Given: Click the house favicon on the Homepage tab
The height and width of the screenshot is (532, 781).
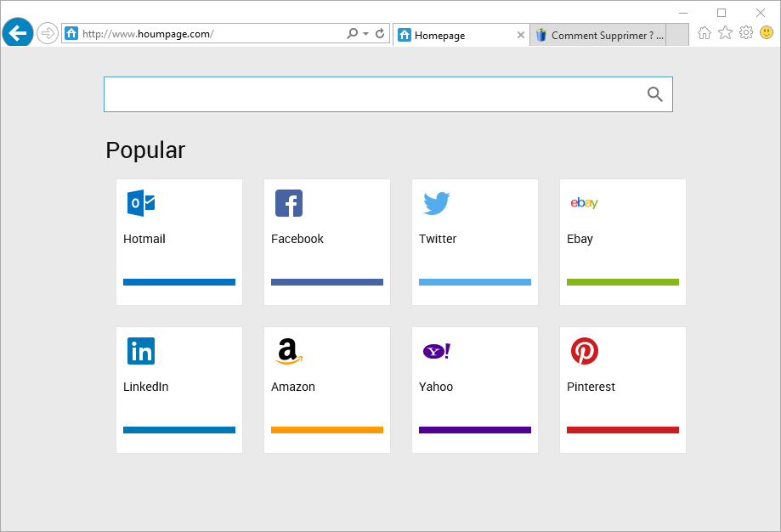Looking at the screenshot, I should click(405, 35).
